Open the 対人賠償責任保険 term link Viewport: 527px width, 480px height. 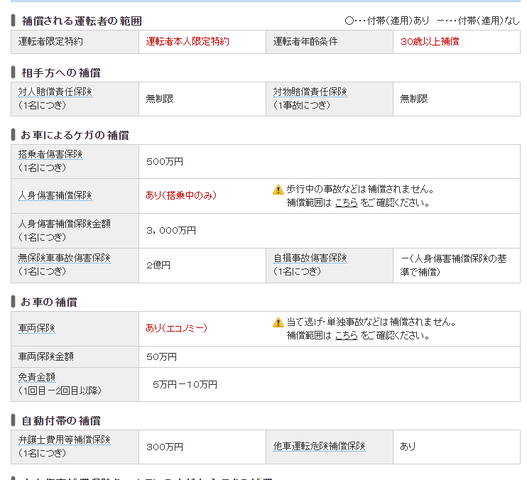point(55,92)
